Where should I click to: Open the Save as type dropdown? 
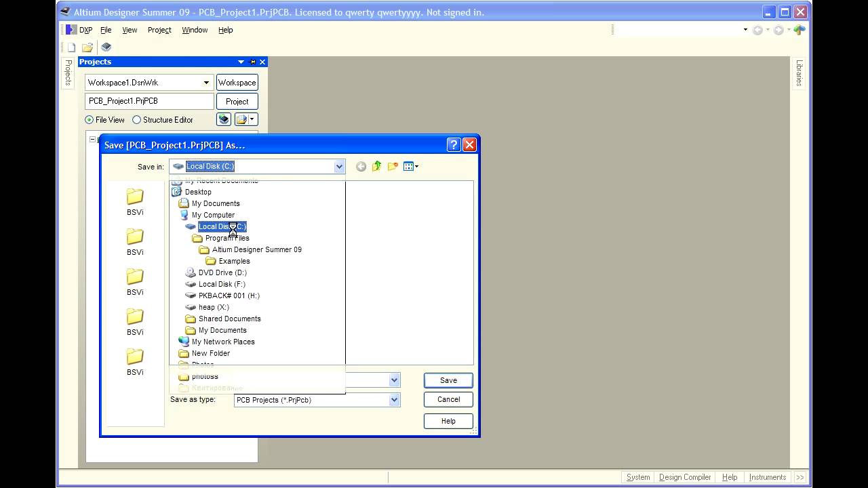click(394, 400)
